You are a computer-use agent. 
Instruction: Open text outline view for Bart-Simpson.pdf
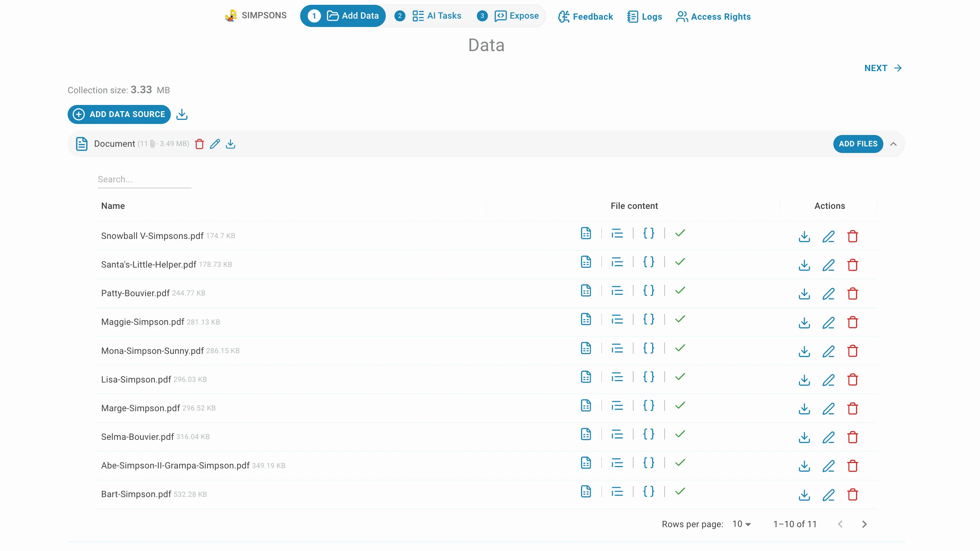(x=617, y=492)
